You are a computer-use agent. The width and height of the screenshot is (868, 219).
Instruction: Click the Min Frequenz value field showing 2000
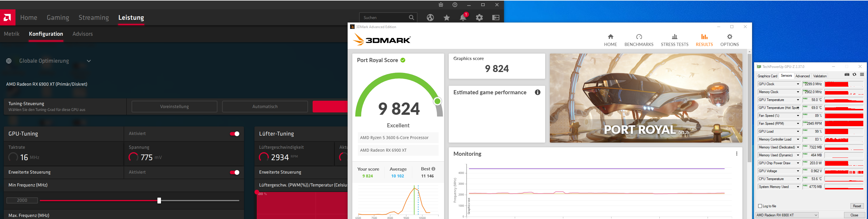click(x=22, y=201)
